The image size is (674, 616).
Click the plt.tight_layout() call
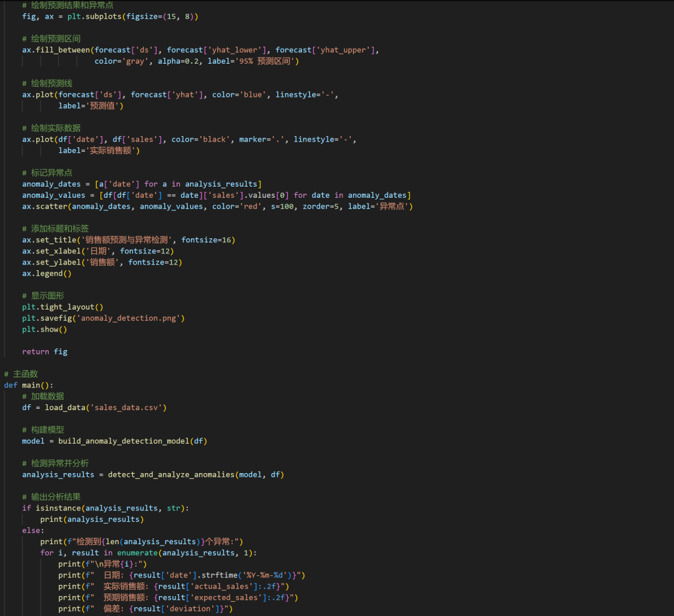click(62, 307)
